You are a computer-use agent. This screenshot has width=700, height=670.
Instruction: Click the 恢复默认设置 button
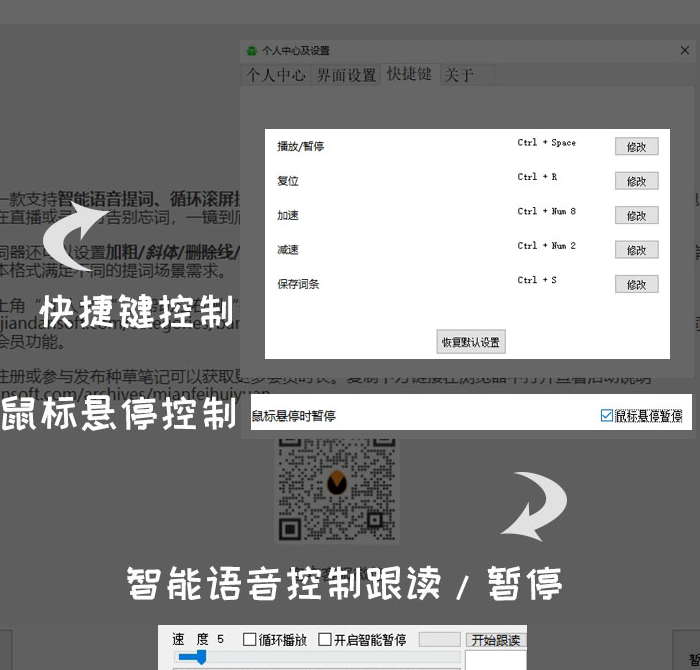pyautogui.click(x=471, y=342)
